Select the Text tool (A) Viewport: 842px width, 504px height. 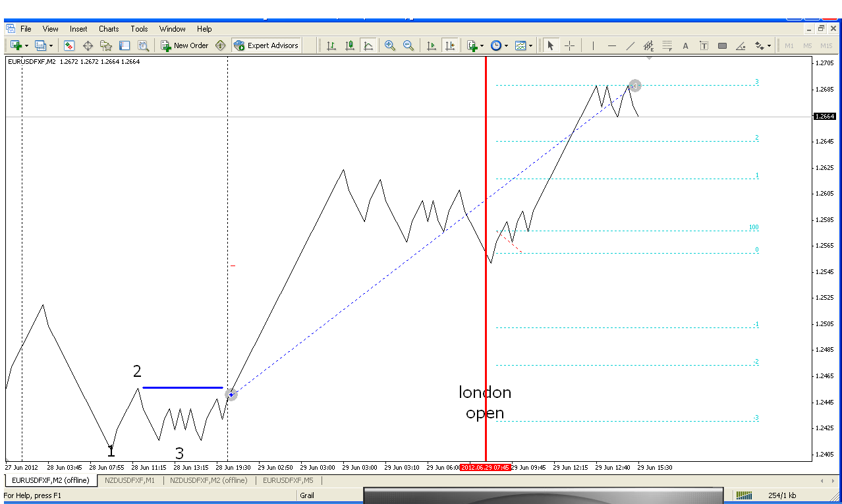pyautogui.click(x=685, y=45)
